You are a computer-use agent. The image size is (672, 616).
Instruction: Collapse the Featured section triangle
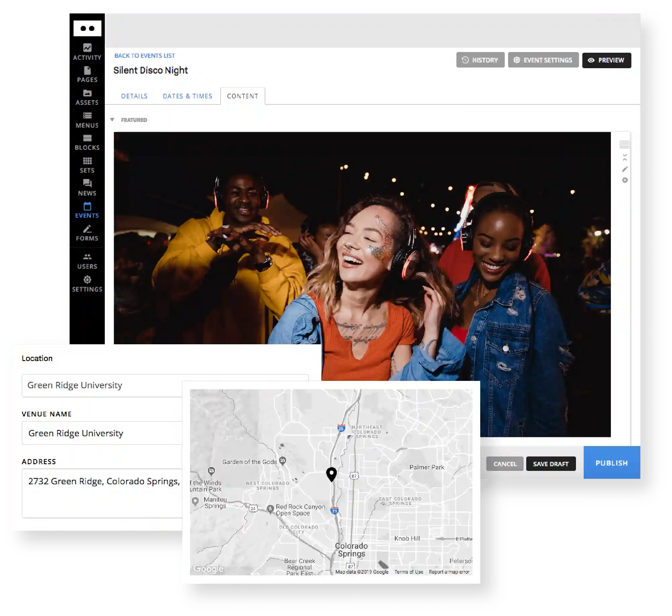[x=112, y=120]
